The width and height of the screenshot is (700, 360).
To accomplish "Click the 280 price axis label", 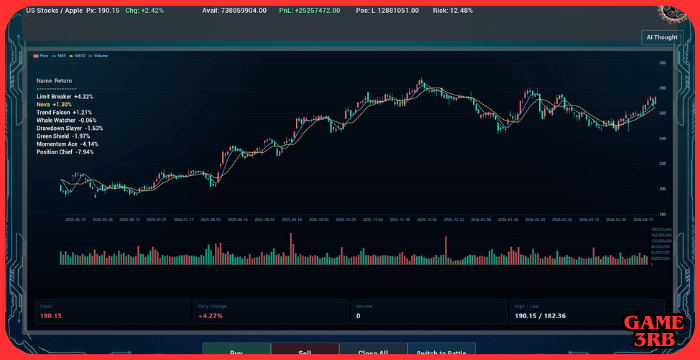I will click(662, 88).
